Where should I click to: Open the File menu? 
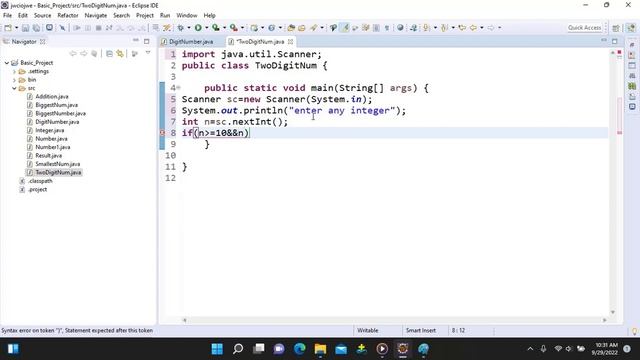[7, 15]
